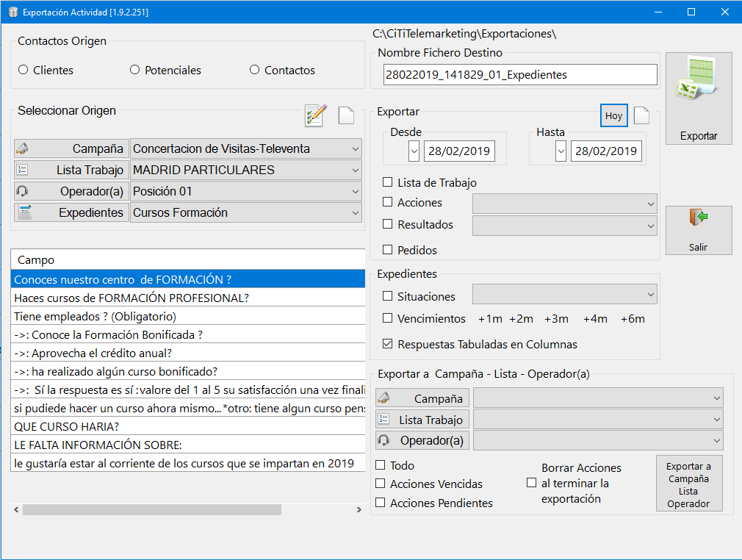742x560 pixels.
Task: Click megaphone Campaña button in Seleccionar Origen
Action: click(x=71, y=148)
